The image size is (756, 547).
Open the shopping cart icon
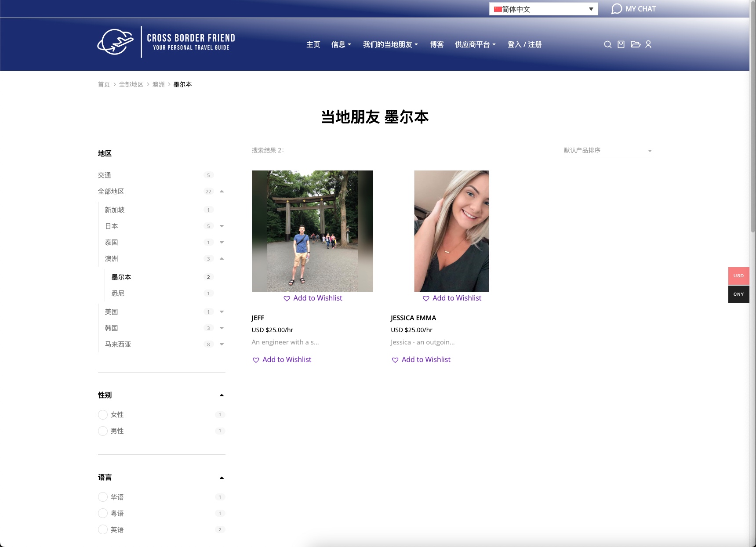[621, 44]
